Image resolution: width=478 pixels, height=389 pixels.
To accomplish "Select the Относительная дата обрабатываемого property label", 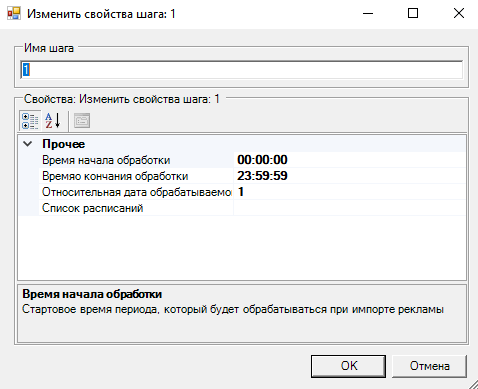I will click(137, 192).
